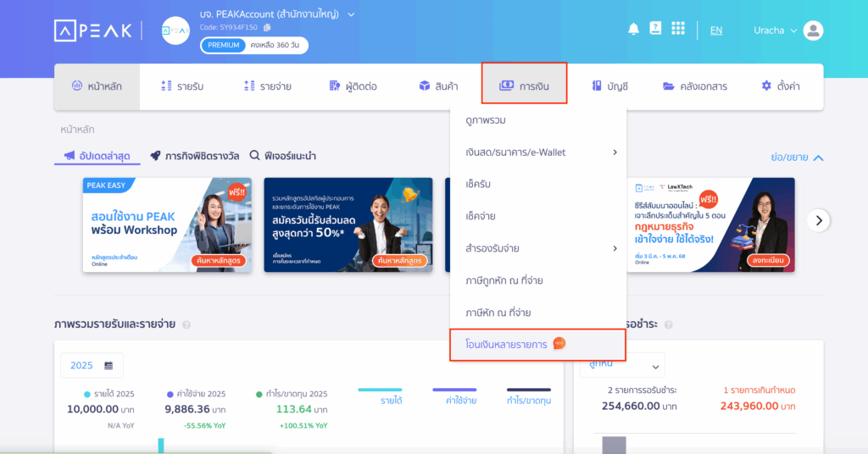Click the calendar icon beside 2025
This screenshot has width=868, height=454.
(108, 366)
